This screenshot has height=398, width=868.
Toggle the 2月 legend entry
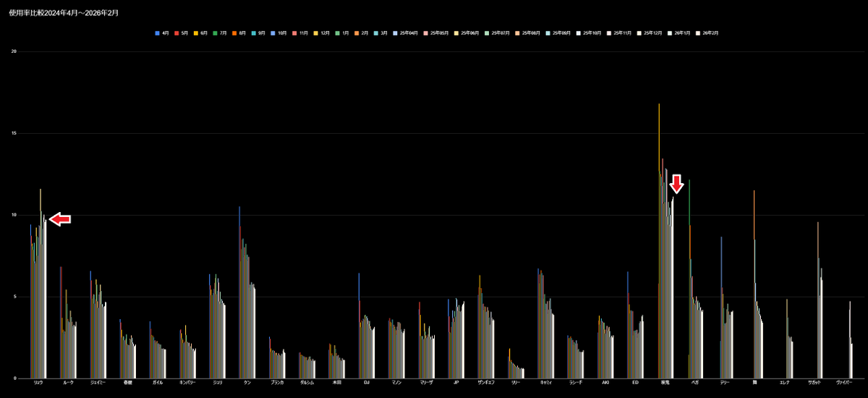[361, 33]
